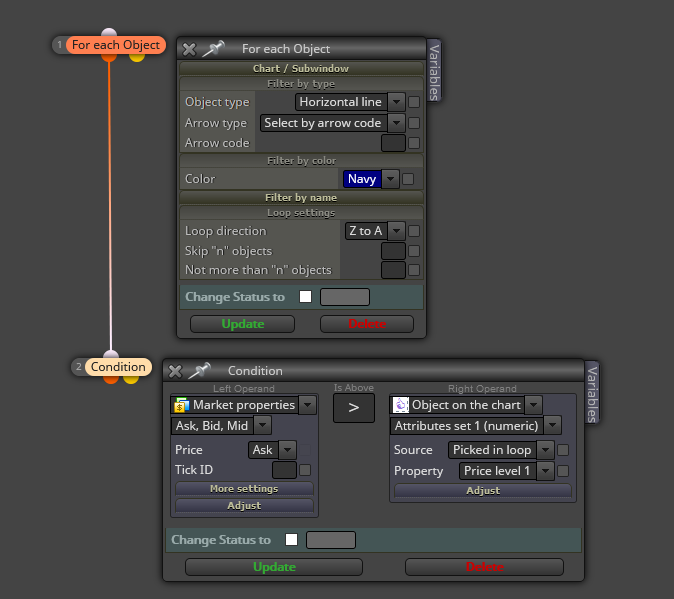Image resolution: width=674 pixels, height=599 pixels.
Task: Open Variables tab of Condition panel
Action: [592, 394]
